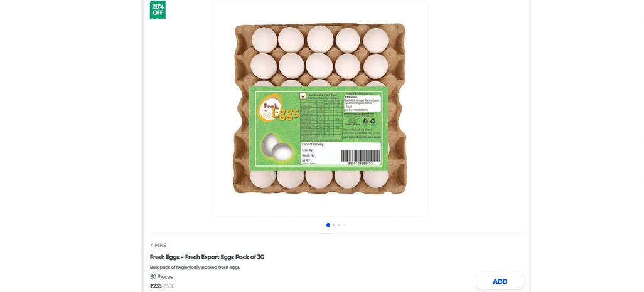The width and height of the screenshot is (644, 292).
Task: Click the barcode on the egg label
Action: tap(360, 156)
